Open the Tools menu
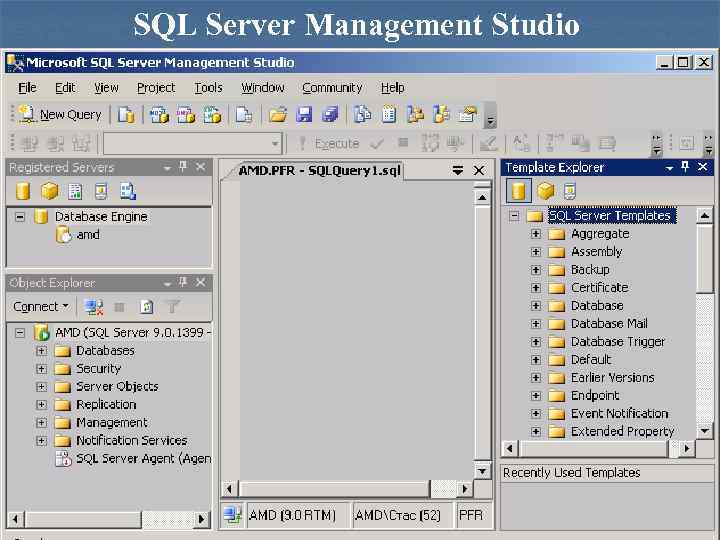 208,88
